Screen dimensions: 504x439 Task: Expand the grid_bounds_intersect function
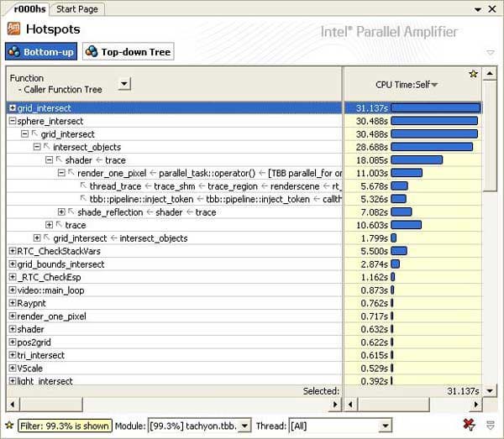(13, 264)
